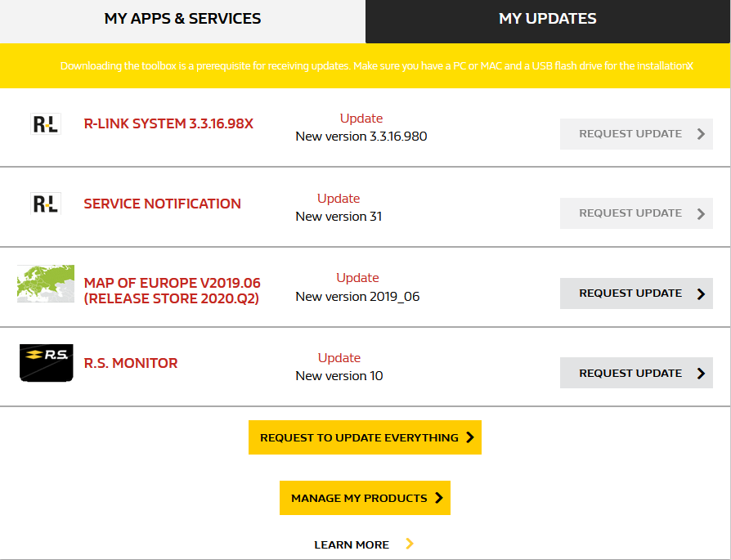Request update for R-Link System
The width and height of the screenshot is (731, 560).
[636, 134]
